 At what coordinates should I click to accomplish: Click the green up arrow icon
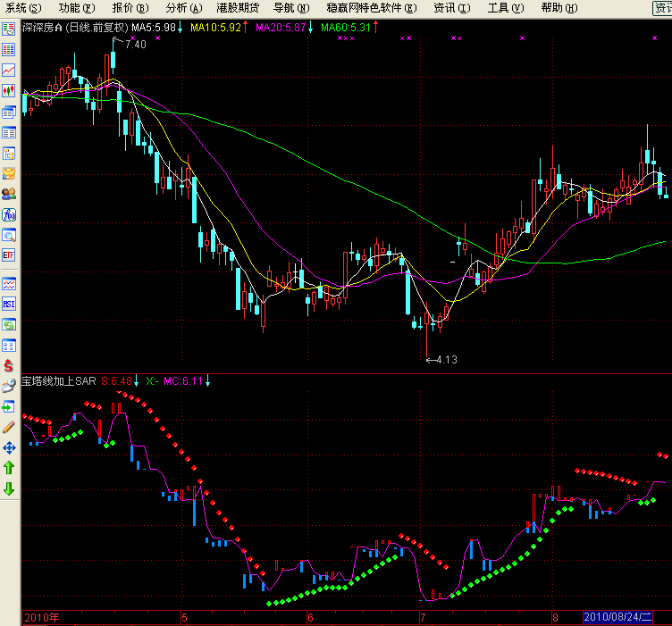coord(9,467)
